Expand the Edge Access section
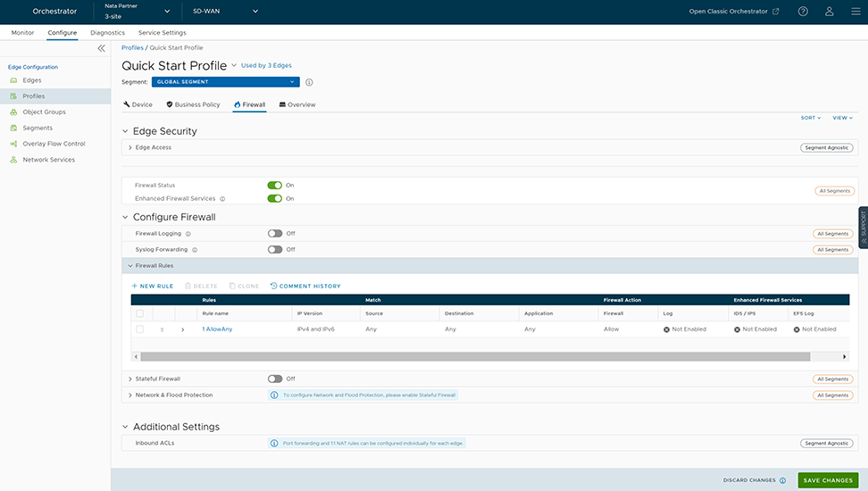The image size is (868, 491). [130, 147]
